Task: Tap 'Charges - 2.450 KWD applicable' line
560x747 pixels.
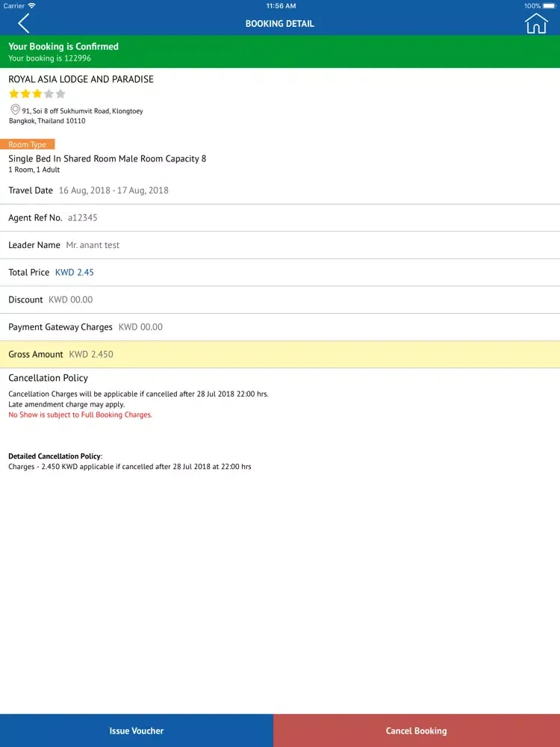Action: [130, 467]
